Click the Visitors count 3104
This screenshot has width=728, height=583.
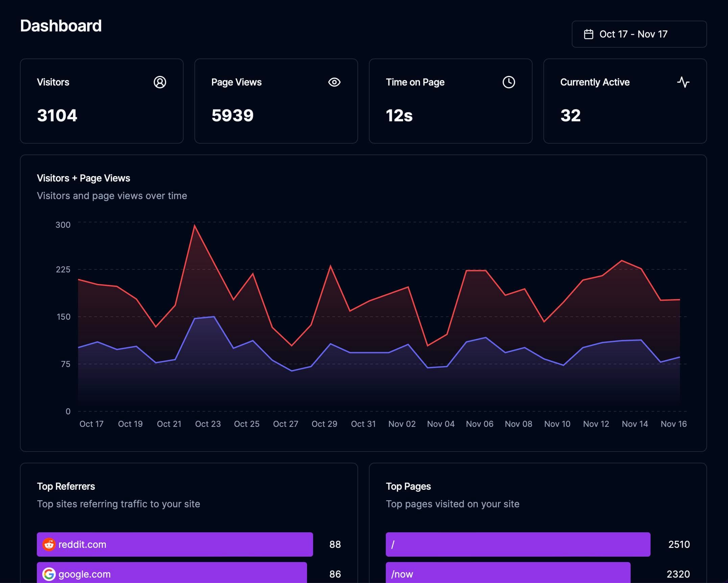pos(57,116)
